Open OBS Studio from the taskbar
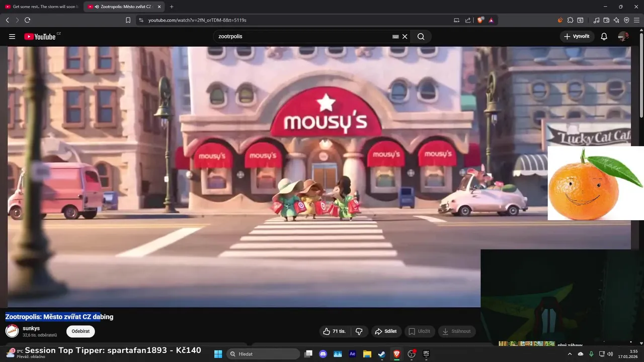The height and width of the screenshot is (362, 644). coord(412,354)
